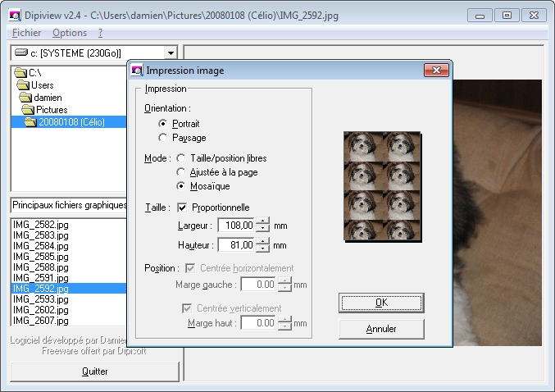This screenshot has width=555, height=392.
Task: Select Ajustée à la page mode
Action: point(181,172)
